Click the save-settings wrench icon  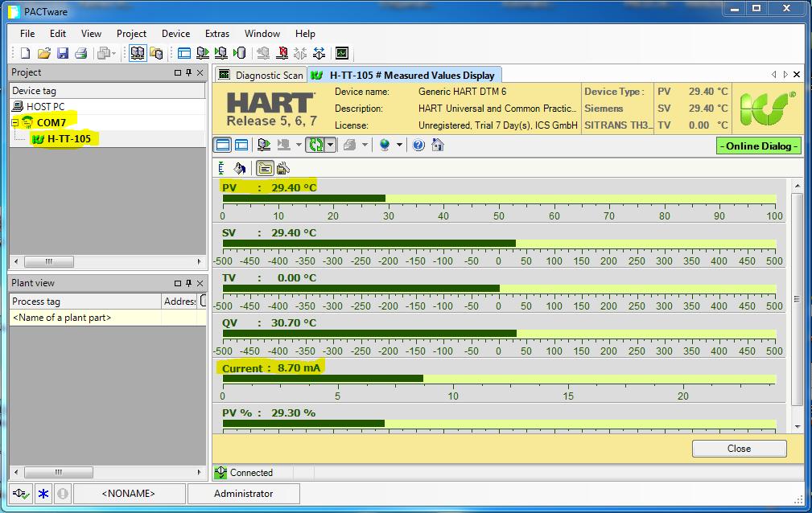pyautogui.click(x=282, y=168)
